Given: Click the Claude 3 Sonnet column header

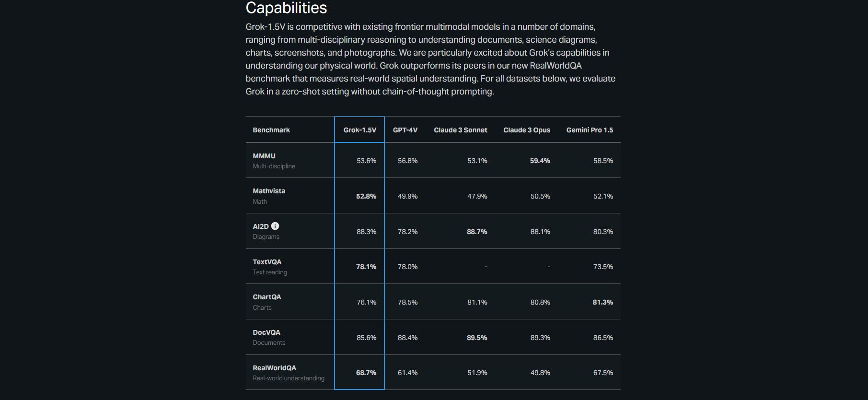Looking at the screenshot, I should (x=460, y=130).
